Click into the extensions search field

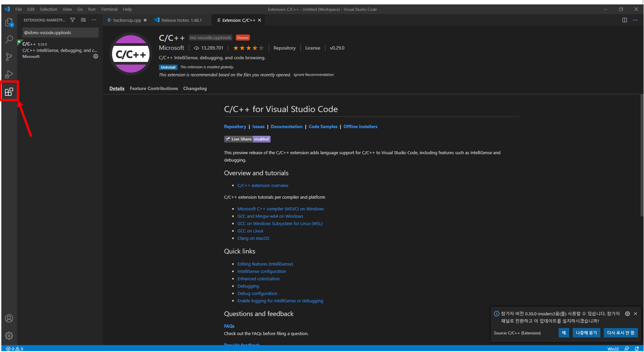point(61,33)
